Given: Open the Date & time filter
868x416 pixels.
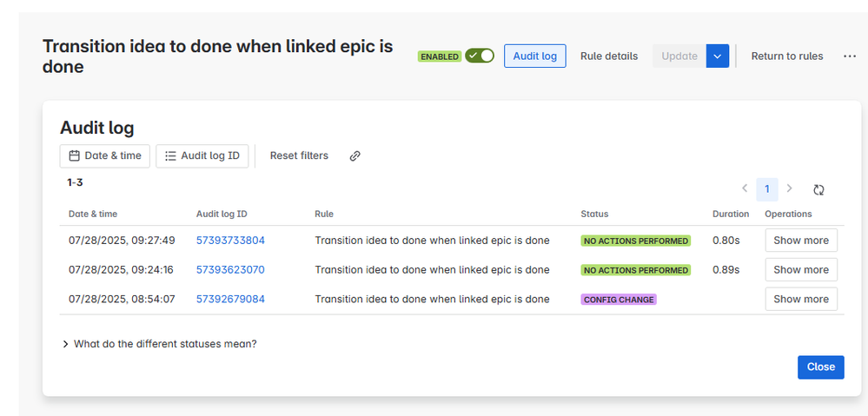Looking at the screenshot, I should [x=104, y=156].
